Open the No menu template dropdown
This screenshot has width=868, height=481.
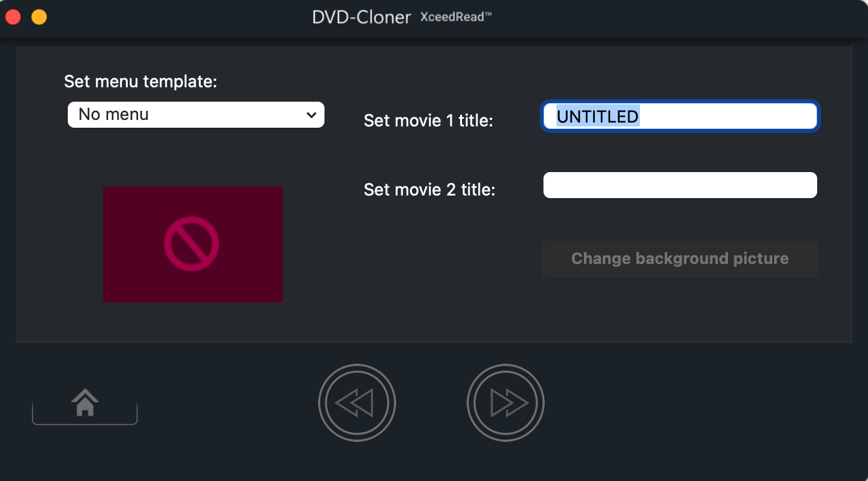click(x=196, y=115)
